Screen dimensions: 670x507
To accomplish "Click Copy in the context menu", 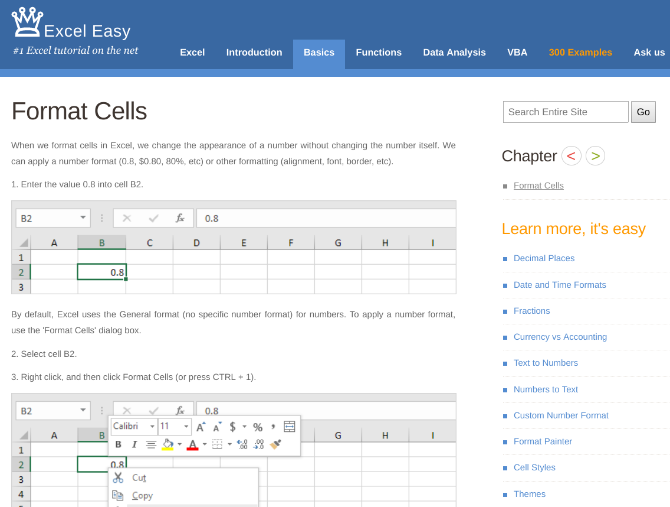I will [x=142, y=495].
